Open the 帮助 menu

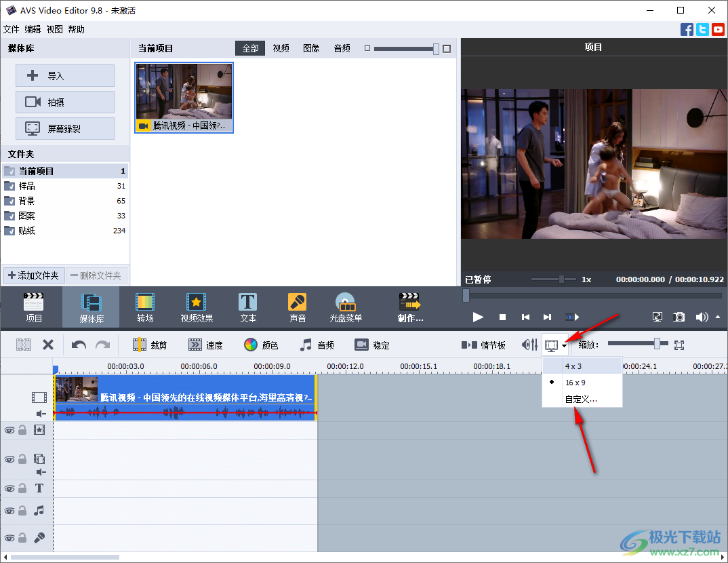point(76,29)
